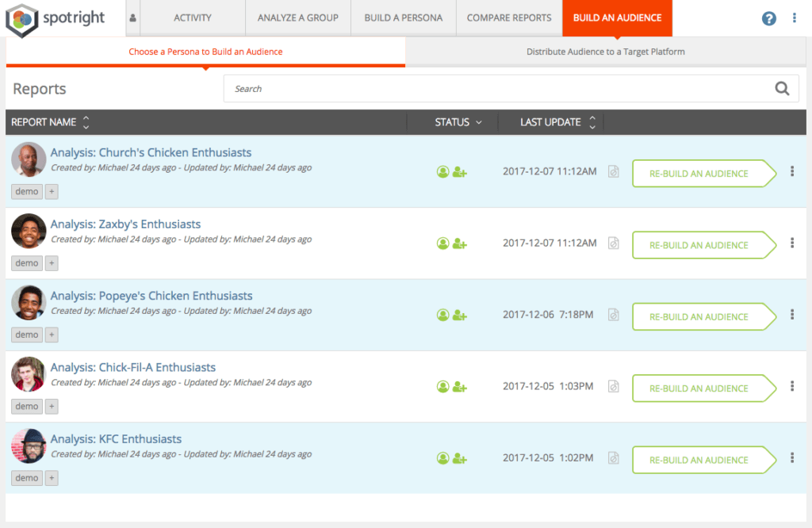Image resolution: width=812 pixels, height=528 pixels.
Task: Open more options for Chick-Fil-A row
Action: 792,385
